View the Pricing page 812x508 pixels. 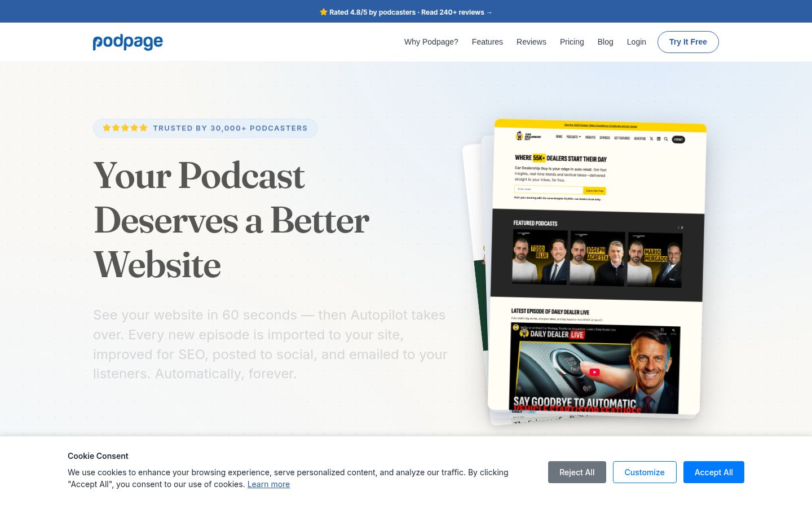(x=572, y=42)
